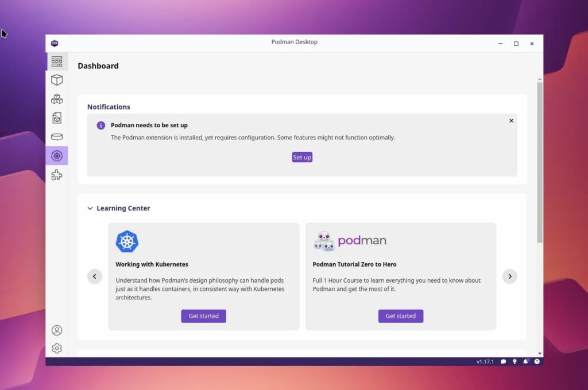Get started with Working with Kubernetes
588x390 pixels.
[x=203, y=315]
